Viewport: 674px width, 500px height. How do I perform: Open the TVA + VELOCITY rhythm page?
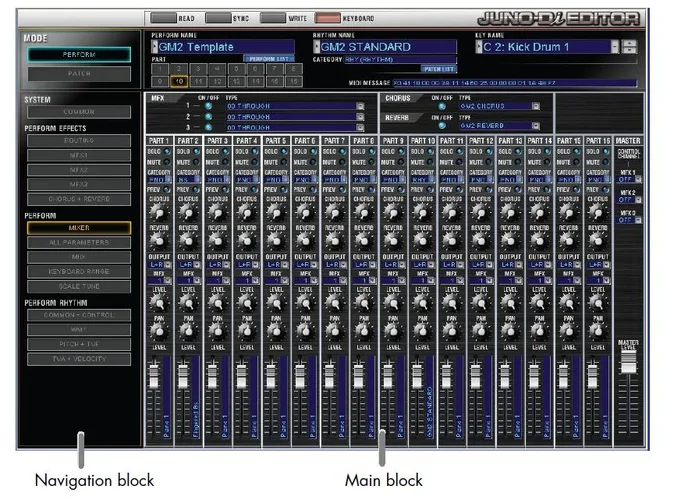pos(79,359)
